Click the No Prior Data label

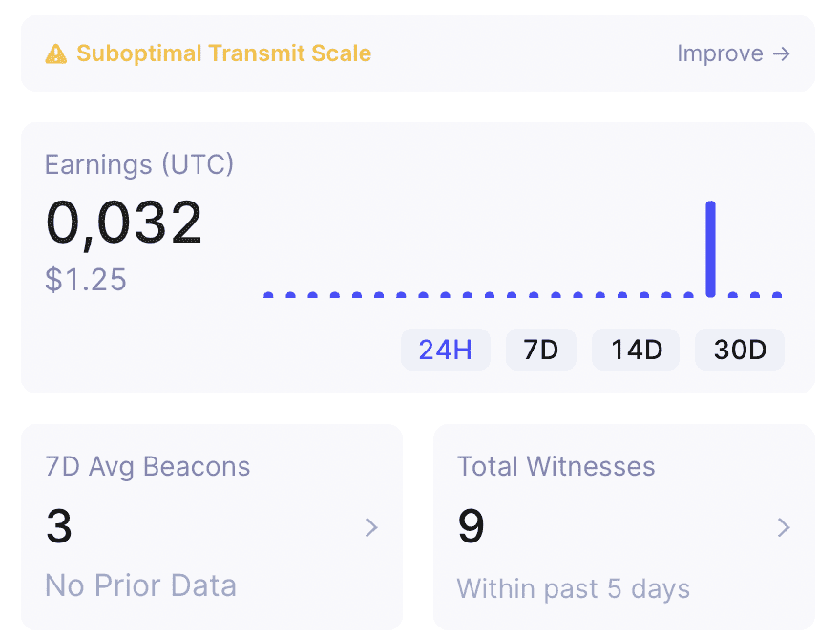coord(141,585)
